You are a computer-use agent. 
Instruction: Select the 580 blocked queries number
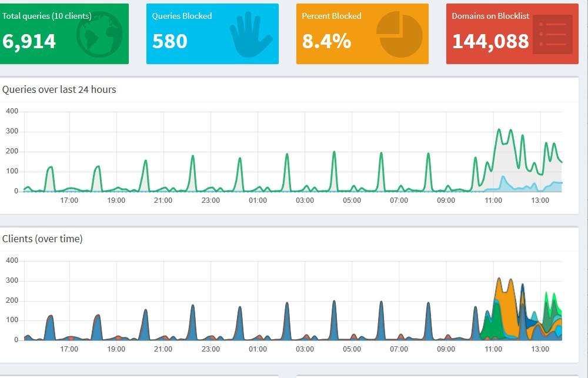pyautogui.click(x=169, y=41)
